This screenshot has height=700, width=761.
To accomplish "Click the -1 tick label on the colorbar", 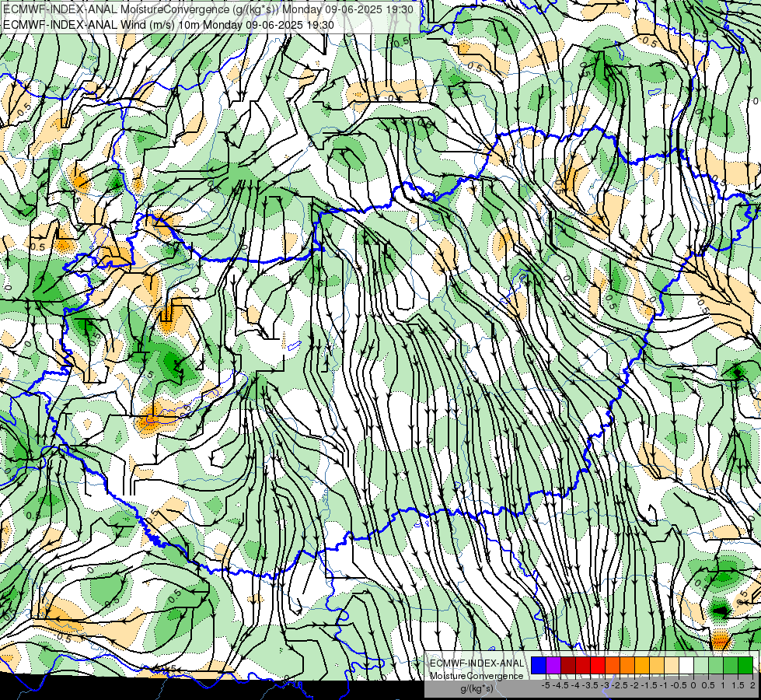I will tap(664, 685).
